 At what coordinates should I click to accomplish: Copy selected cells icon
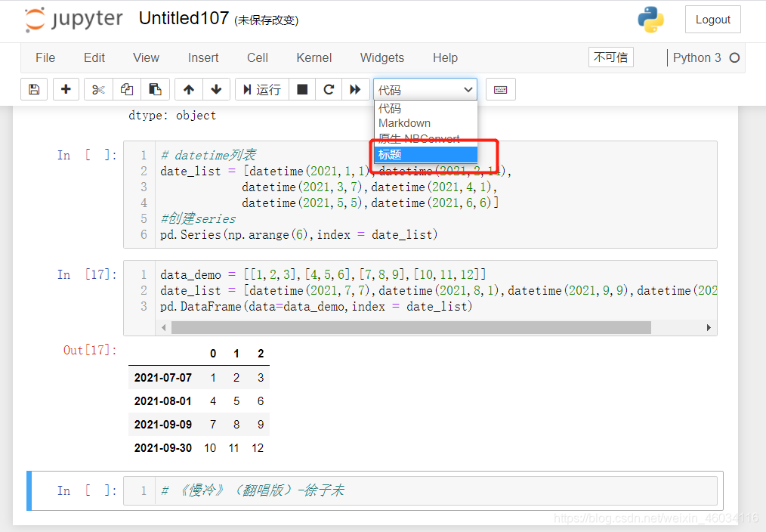pos(126,89)
